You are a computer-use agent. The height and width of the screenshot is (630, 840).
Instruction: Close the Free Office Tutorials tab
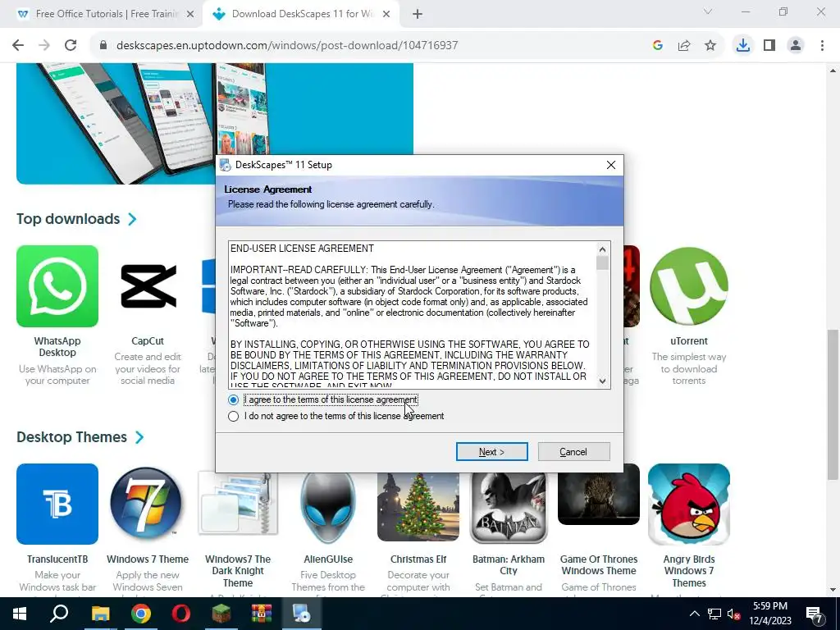point(190,15)
